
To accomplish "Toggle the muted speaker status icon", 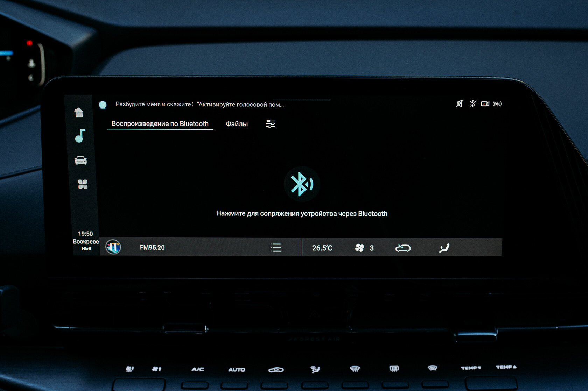I will pos(460,104).
